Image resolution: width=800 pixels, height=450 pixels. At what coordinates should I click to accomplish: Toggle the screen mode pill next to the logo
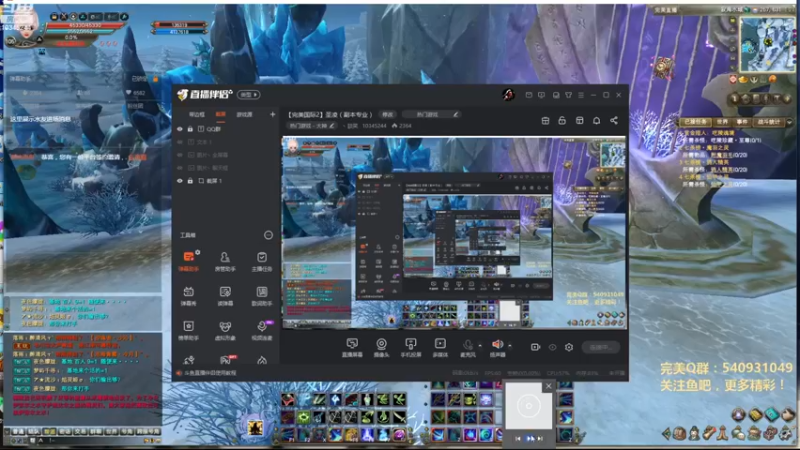(249, 95)
